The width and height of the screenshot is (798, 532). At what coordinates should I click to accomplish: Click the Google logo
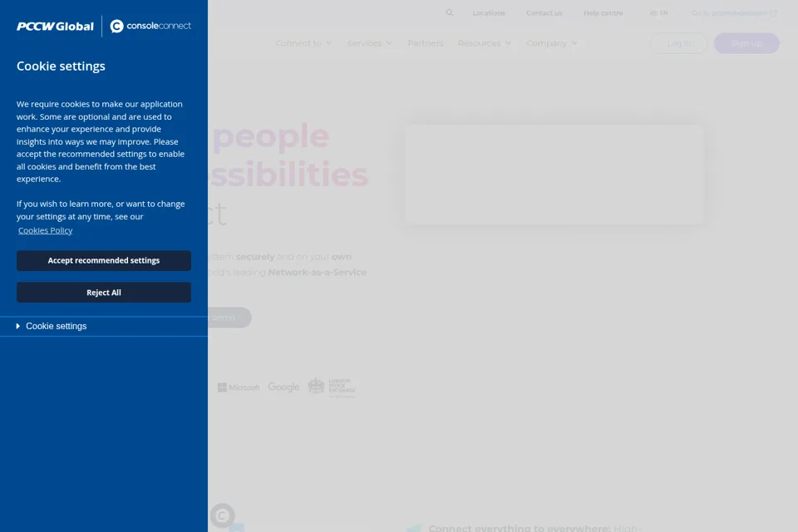(283, 387)
